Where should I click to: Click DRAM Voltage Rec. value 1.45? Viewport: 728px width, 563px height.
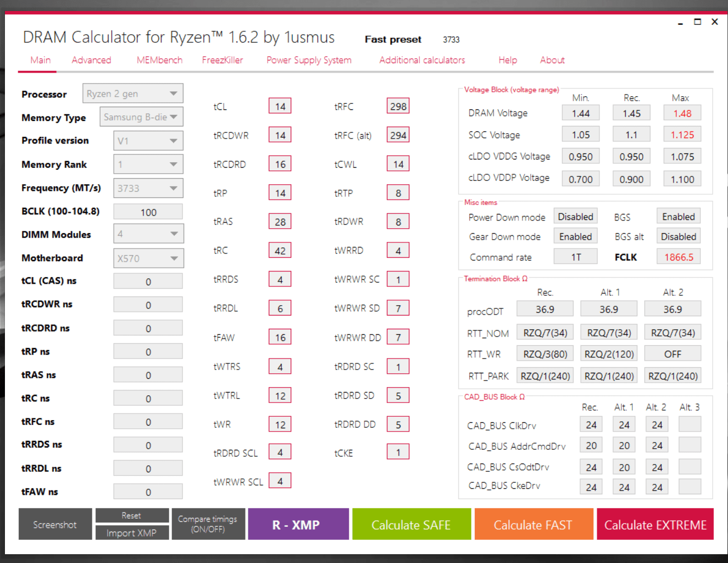(x=631, y=113)
